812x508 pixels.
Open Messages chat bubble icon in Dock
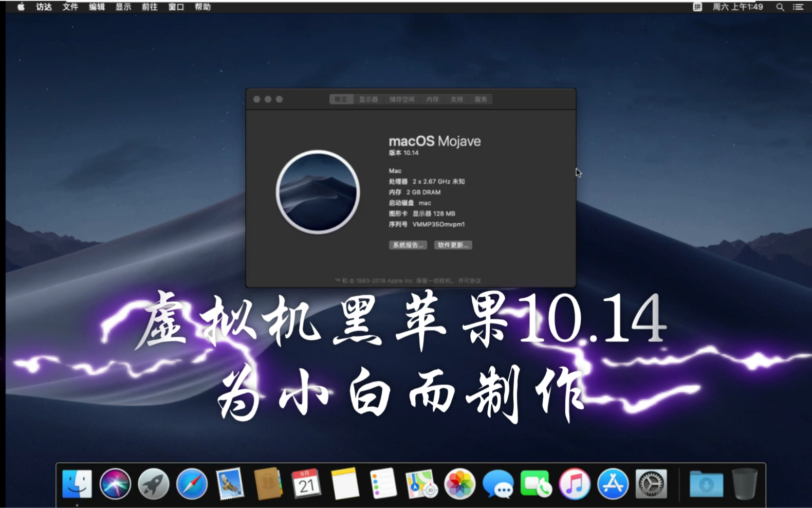pos(498,484)
